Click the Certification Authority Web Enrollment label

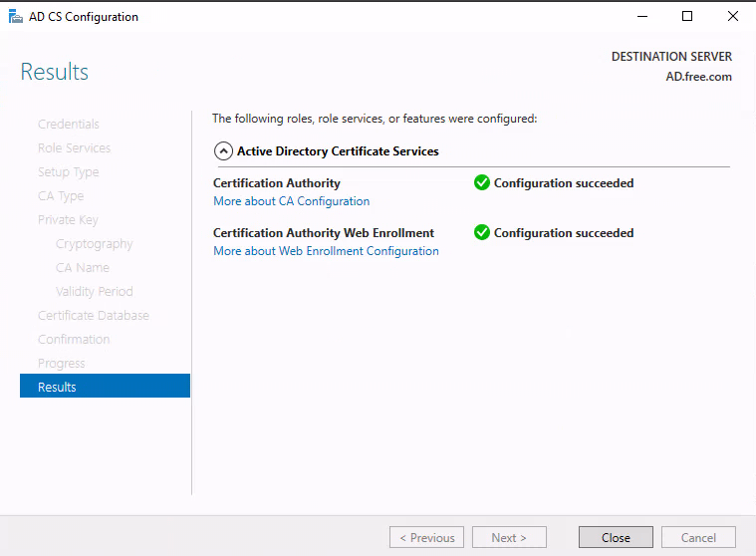coord(324,233)
